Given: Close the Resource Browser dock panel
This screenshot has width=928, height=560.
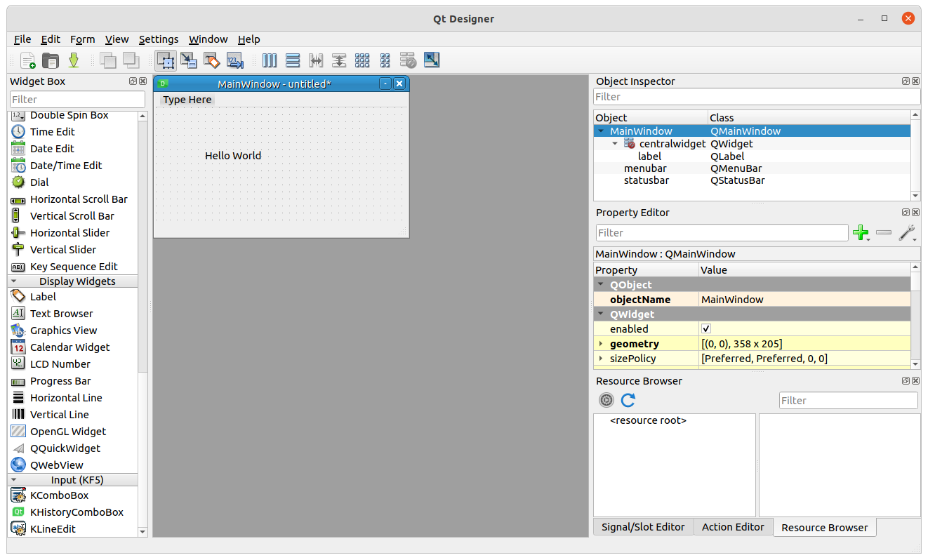Looking at the screenshot, I should (915, 381).
